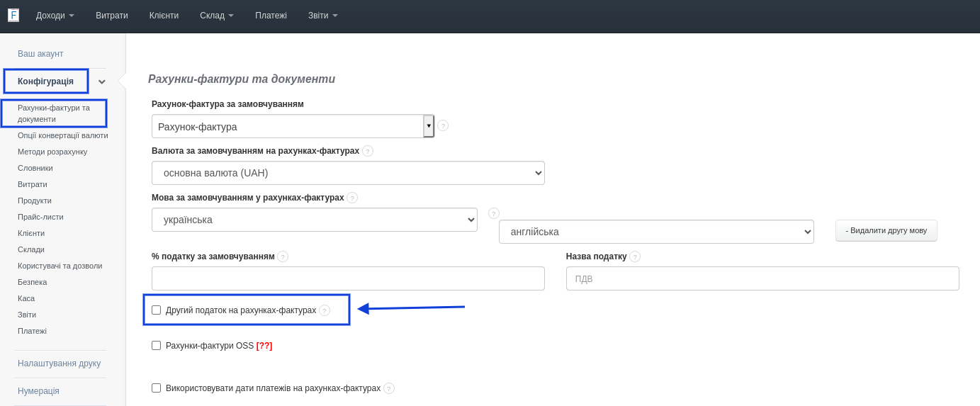
Task: Open the Звіти menu in navbar
Action: pos(322,16)
